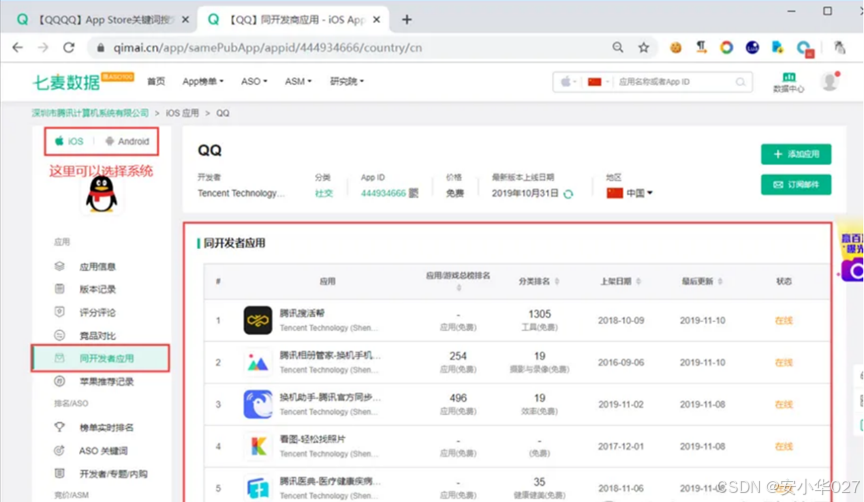Click the 换机助手-腾讯官方同步 app name
This screenshot has width=864, height=502.
coord(330,397)
